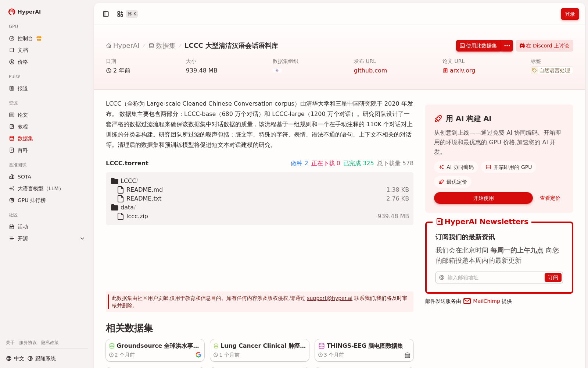Expand the 开源 section chevron
The width and height of the screenshot is (588, 368).
coord(82,238)
